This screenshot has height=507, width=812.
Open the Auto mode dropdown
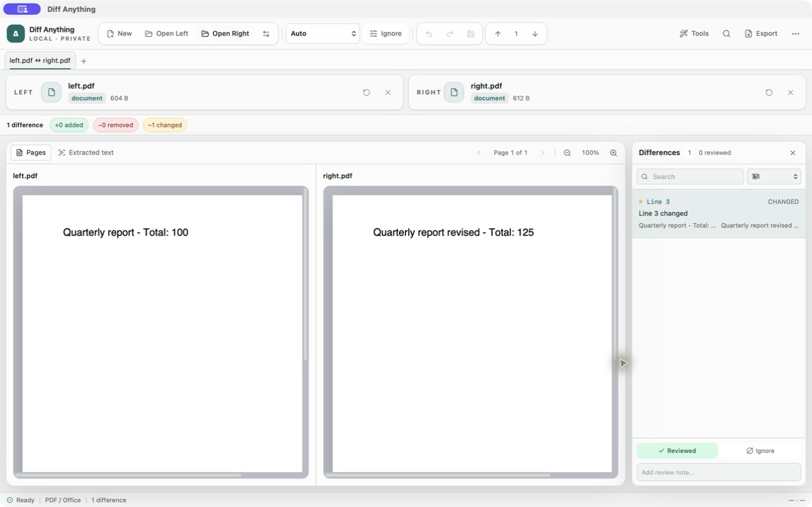(322, 34)
